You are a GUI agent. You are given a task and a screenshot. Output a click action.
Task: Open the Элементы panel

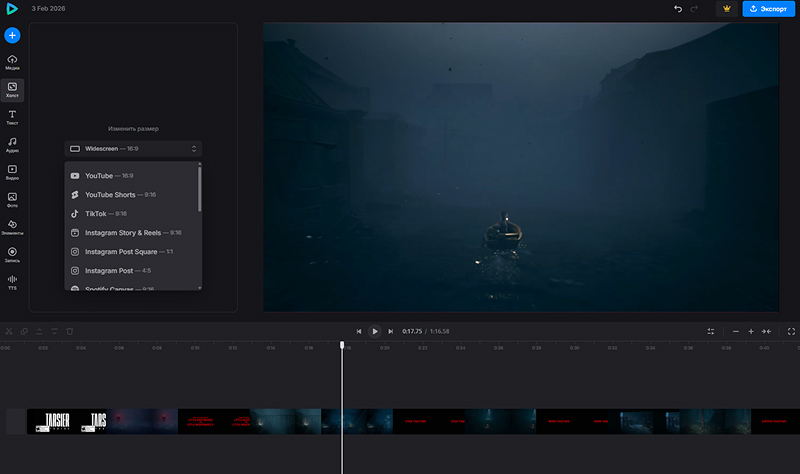coord(12,227)
